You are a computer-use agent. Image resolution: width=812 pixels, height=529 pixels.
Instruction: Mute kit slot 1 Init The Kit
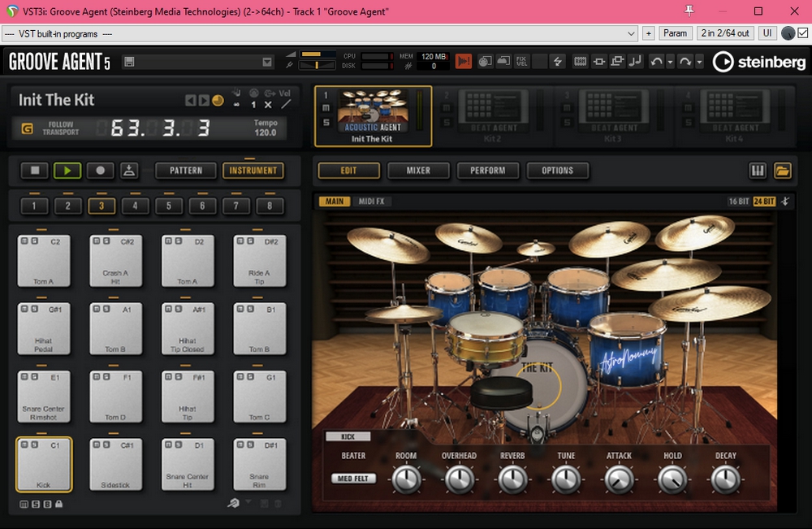click(x=326, y=108)
